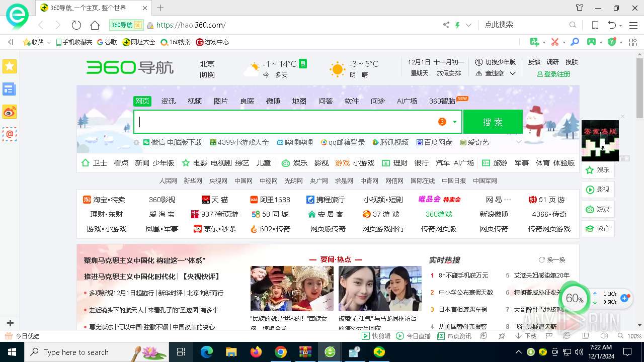The width and height of the screenshot is (644, 362).
Task: Add a sidebar app with plus icon
Action: click(10, 323)
